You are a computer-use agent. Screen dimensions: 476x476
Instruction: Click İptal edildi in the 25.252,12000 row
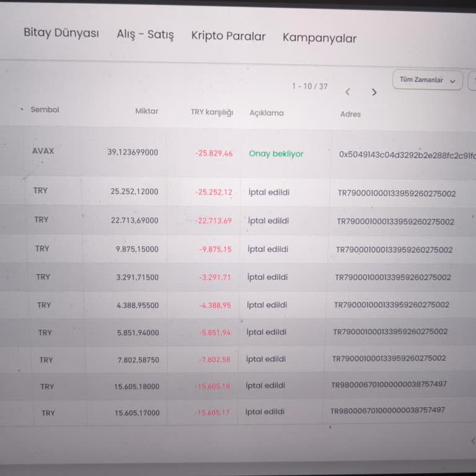(x=269, y=192)
